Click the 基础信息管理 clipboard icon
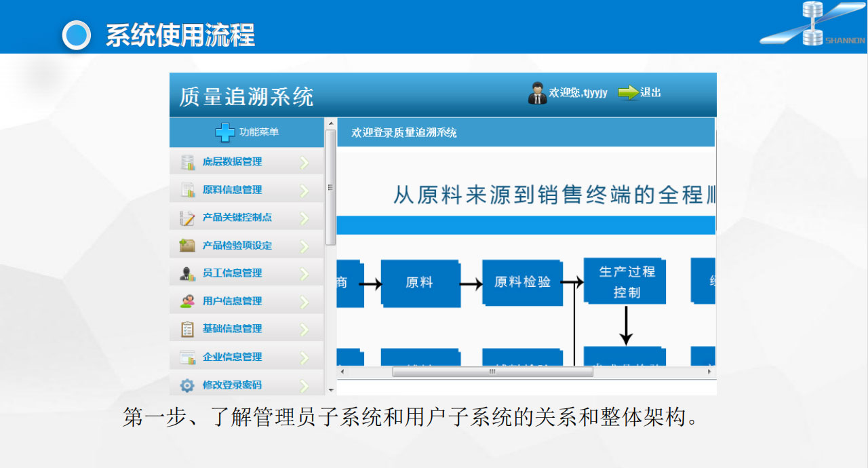This screenshot has height=468, width=868. coord(188,329)
